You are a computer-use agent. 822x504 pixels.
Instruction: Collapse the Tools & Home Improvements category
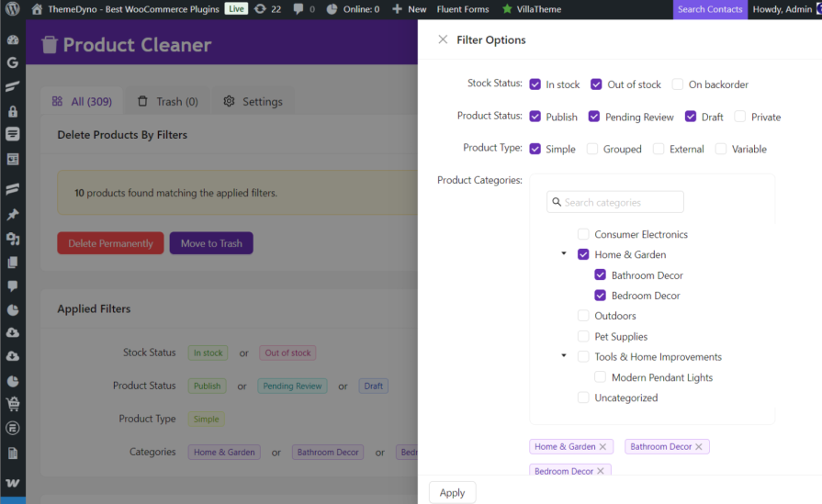[x=563, y=356]
